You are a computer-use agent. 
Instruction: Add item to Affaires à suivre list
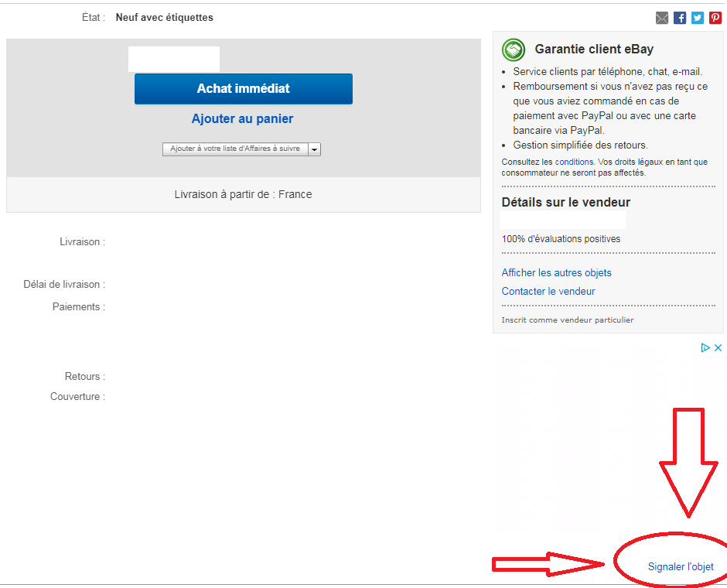(235, 149)
